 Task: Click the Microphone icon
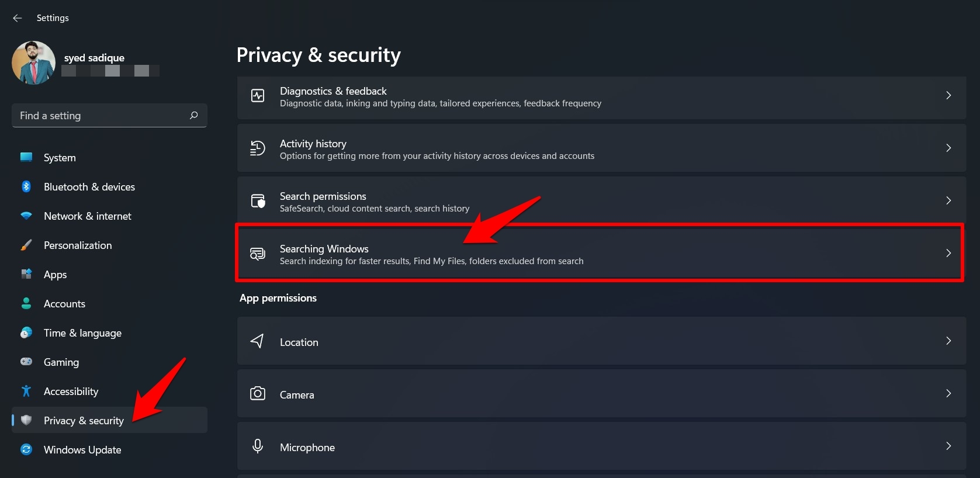(258, 446)
